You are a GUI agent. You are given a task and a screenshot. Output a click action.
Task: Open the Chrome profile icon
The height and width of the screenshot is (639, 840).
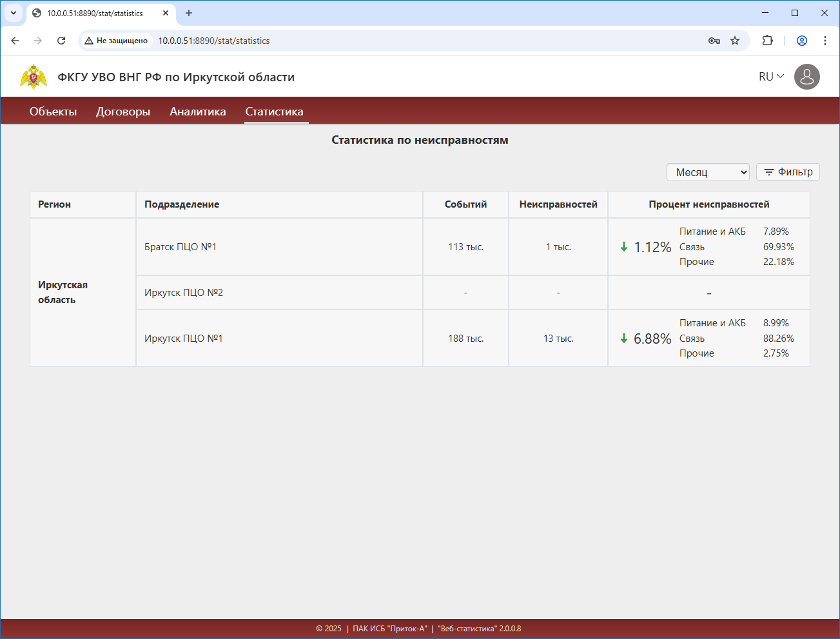[x=802, y=41]
